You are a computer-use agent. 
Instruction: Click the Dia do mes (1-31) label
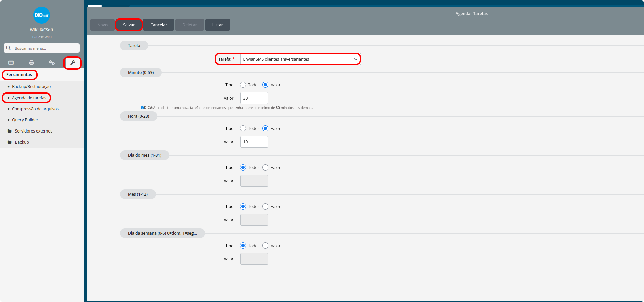(144, 155)
